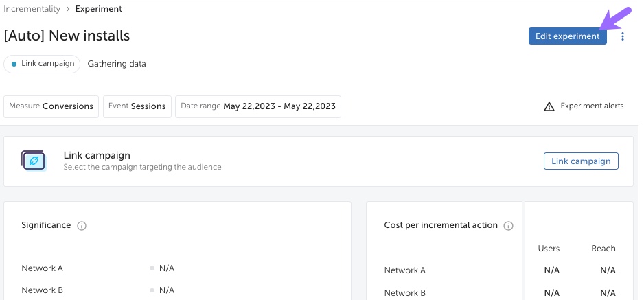Click the Network A significance status dot
This screenshot has width=644, height=300.
[152, 268]
